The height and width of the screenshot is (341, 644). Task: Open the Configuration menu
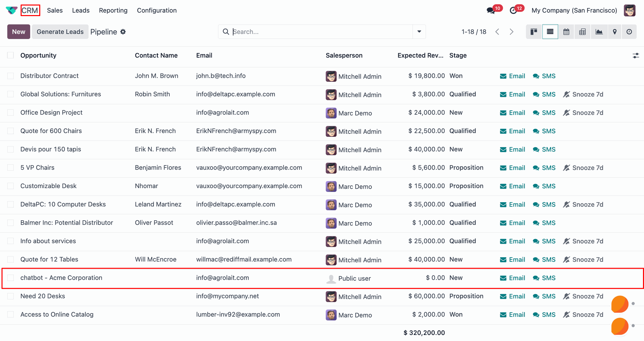(157, 10)
